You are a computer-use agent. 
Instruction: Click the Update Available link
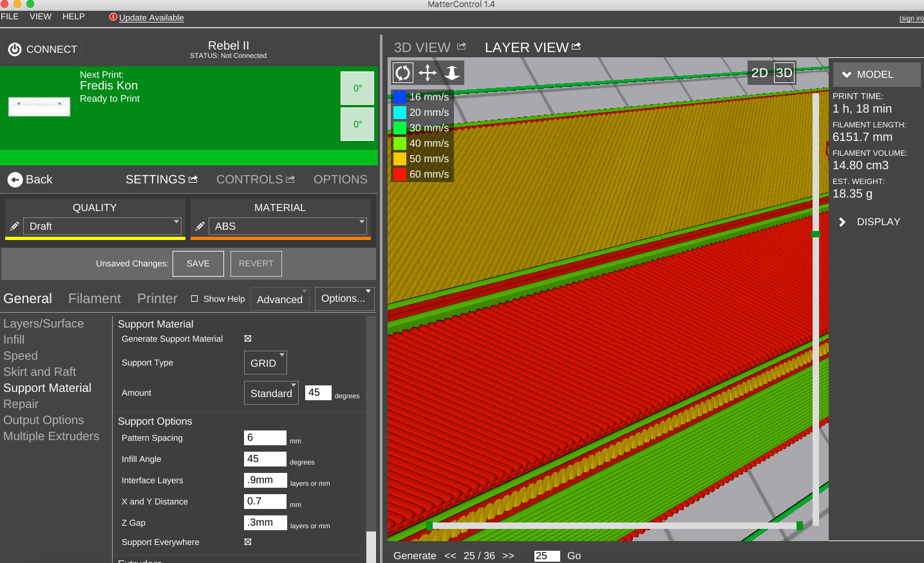click(151, 17)
